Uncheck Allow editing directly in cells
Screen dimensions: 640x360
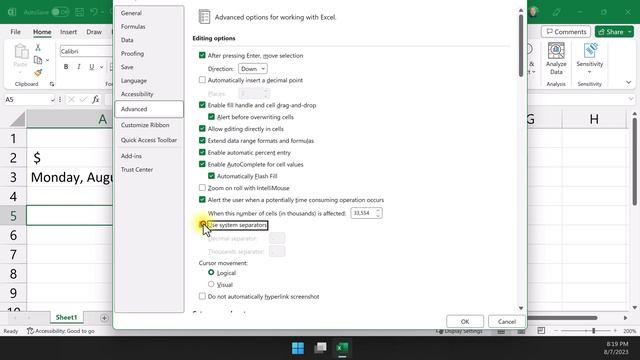pyautogui.click(x=202, y=129)
